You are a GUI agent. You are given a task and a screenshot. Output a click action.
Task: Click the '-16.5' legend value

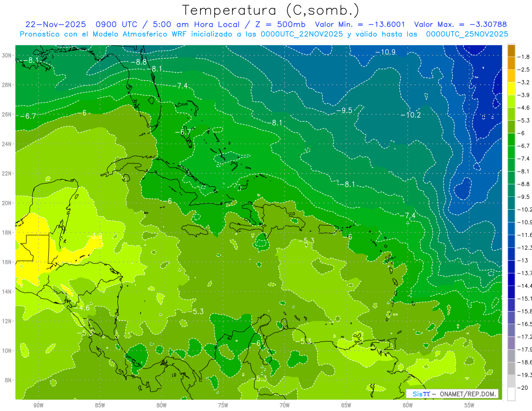coord(524,324)
